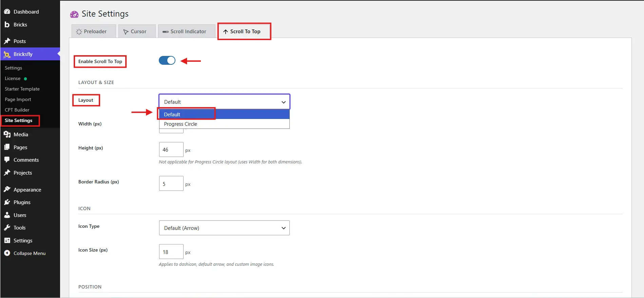Click the Pages icon in sidebar
Screen dimensions: 644x298
[7, 147]
